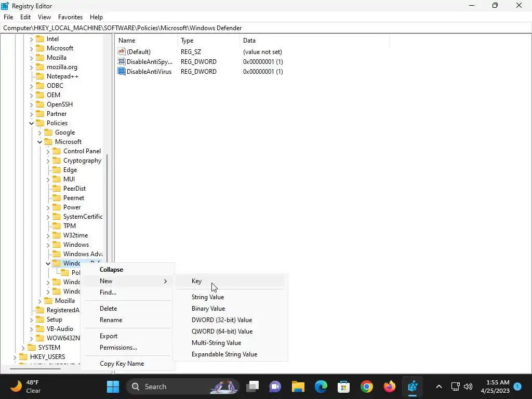This screenshot has width=532, height=399.
Task: Select the Setup key
Action: point(54,320)
